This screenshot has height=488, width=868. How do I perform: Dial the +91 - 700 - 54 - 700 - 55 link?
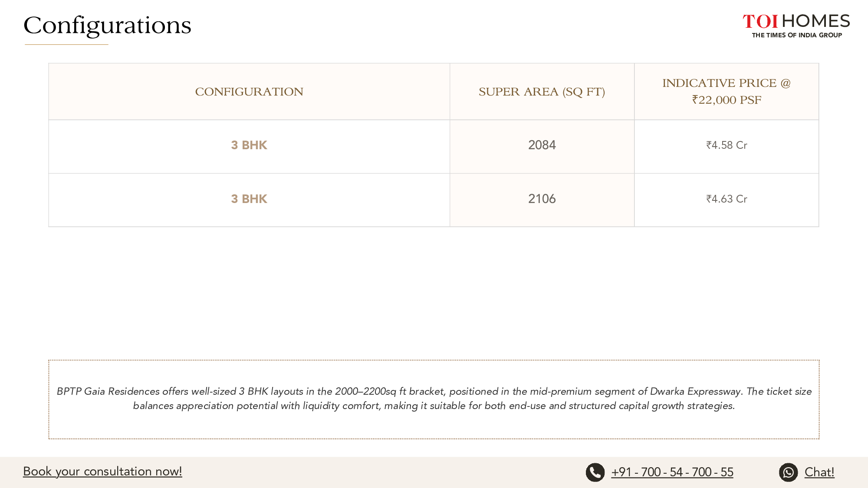point(672,472)
